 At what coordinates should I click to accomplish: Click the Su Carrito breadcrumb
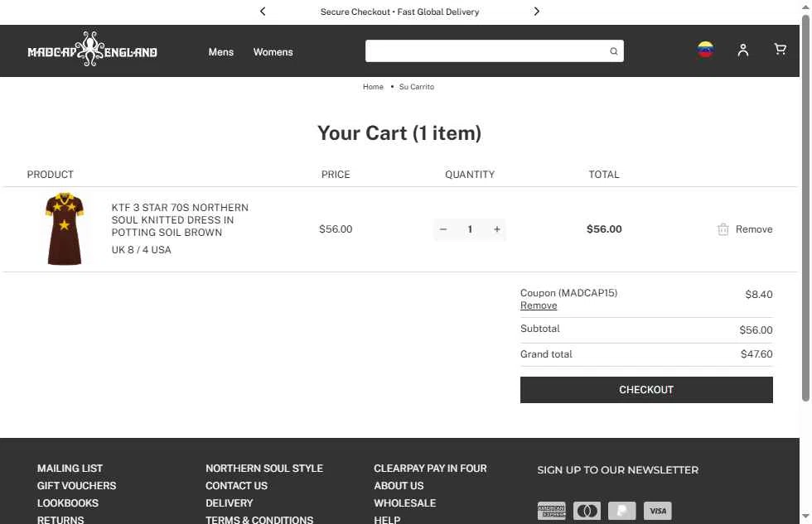(x=416, y=87)
